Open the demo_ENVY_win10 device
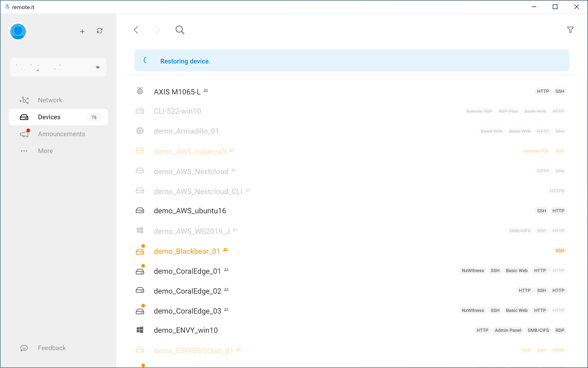The width and height of the screenshot is (588, 368). 186,330
